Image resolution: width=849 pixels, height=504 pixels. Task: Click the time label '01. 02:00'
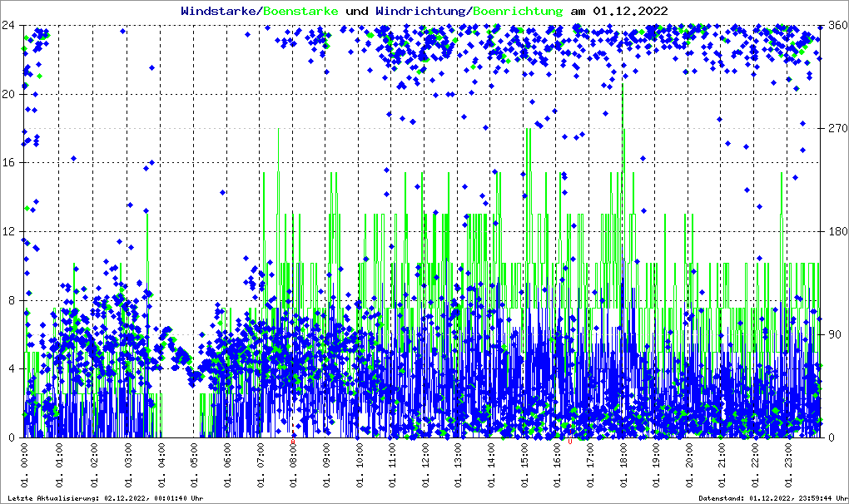(94, 465)
